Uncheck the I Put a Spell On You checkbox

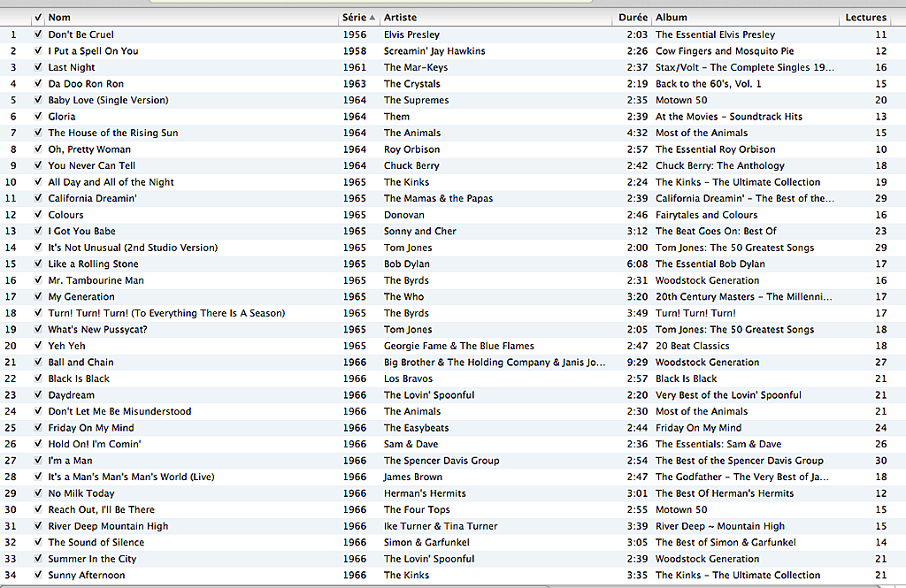(38, 50)
